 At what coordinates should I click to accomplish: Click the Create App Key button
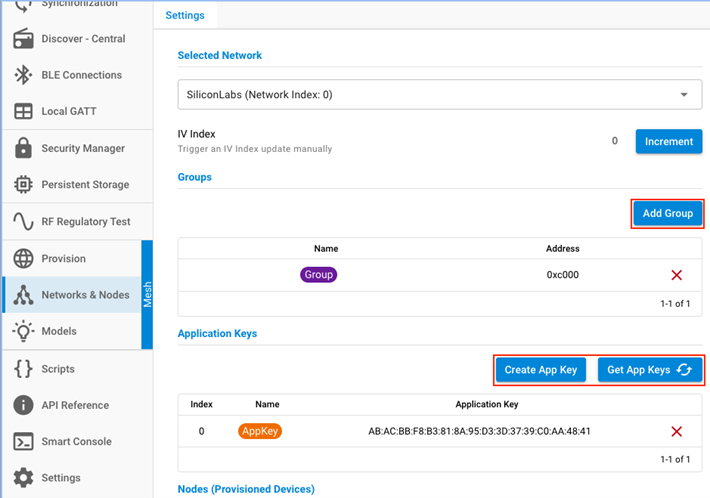pos(541,370)
